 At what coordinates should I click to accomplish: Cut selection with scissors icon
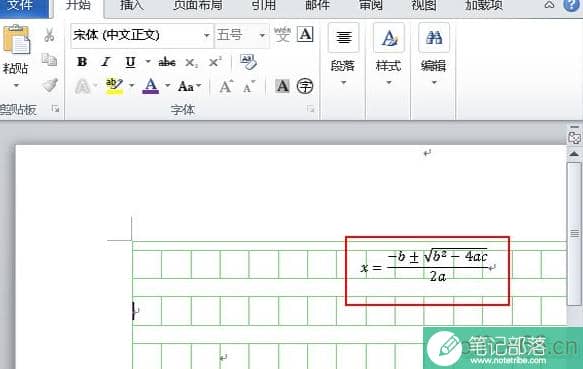pyautogui.click(x=49, y=35)
